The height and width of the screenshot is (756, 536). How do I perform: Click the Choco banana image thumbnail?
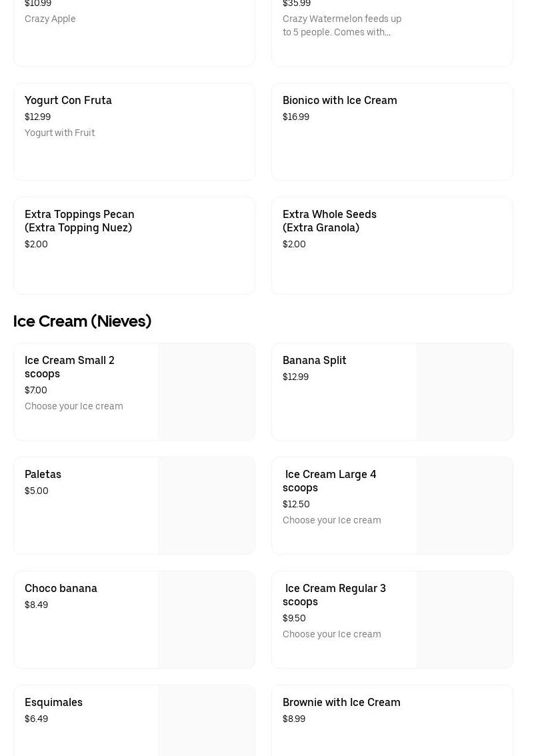206,620
